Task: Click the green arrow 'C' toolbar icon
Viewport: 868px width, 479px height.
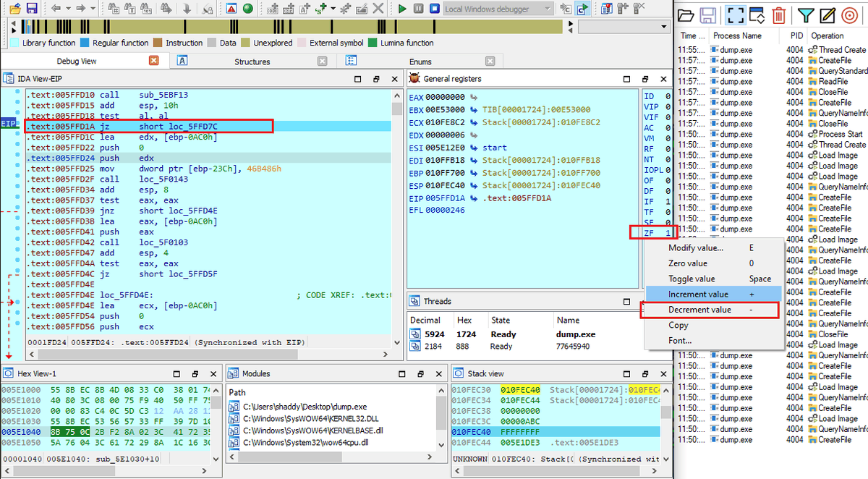Action: [582, 9]
